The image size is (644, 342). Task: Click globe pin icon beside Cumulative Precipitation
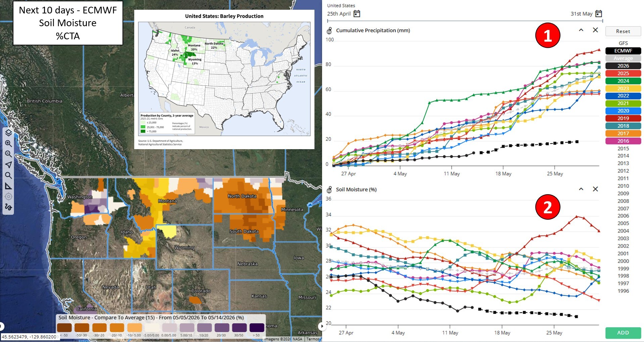click(x=330, y=31)
